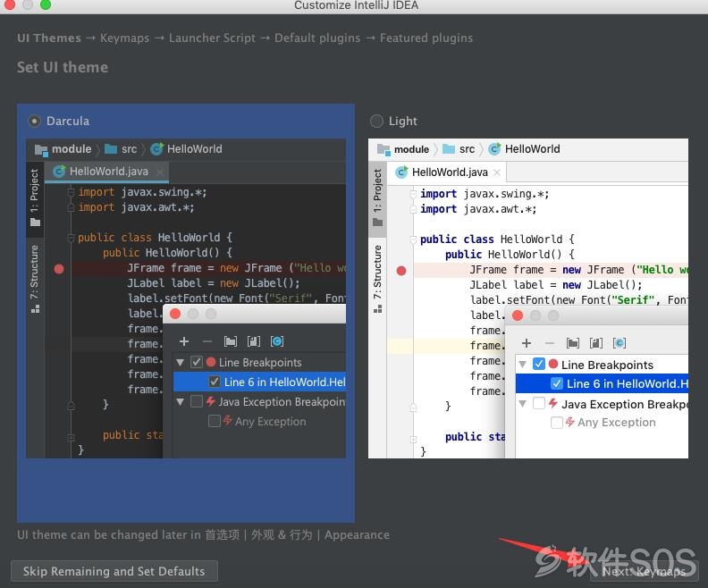Open the 1: Project tool window tab in the Light preview

point(377,198)
